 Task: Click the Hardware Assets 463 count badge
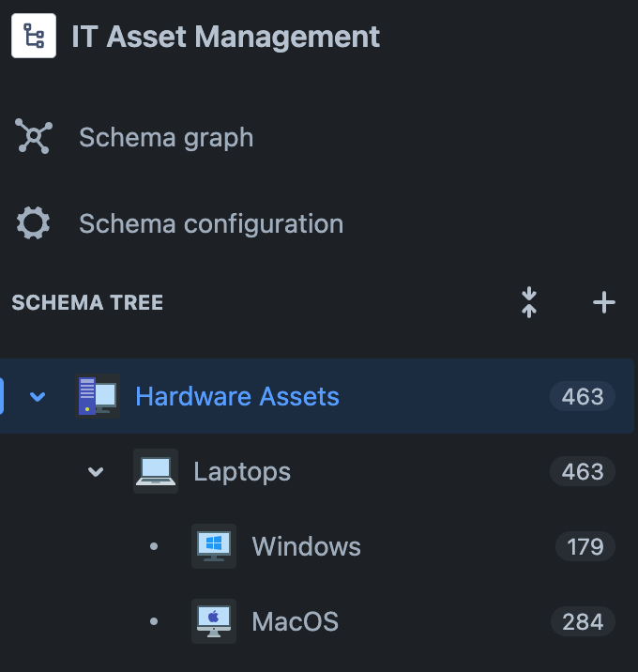(x=583, y=396)
